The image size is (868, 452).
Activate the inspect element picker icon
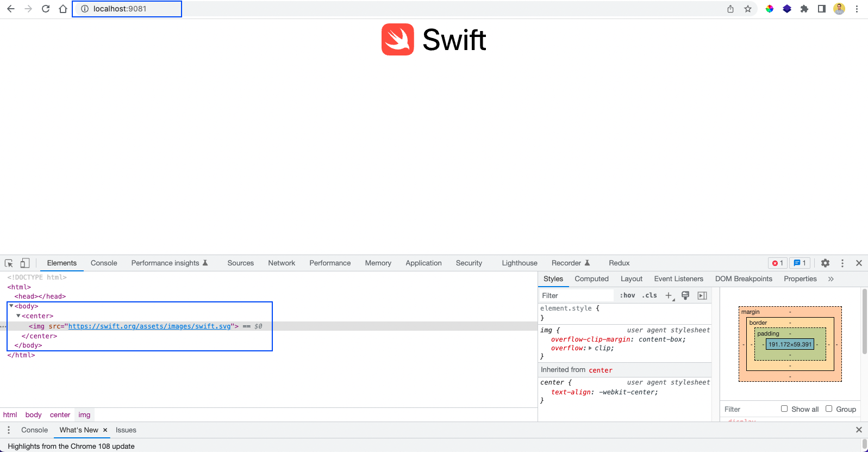click(x=9, y=263)
